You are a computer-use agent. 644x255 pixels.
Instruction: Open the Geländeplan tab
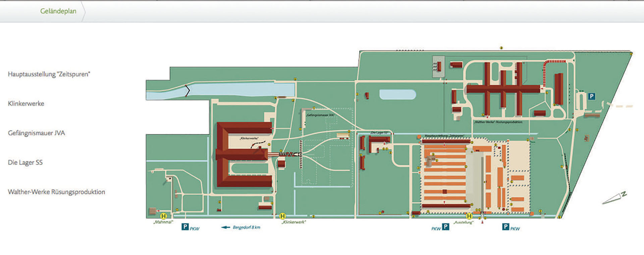[x=58, y=11]
